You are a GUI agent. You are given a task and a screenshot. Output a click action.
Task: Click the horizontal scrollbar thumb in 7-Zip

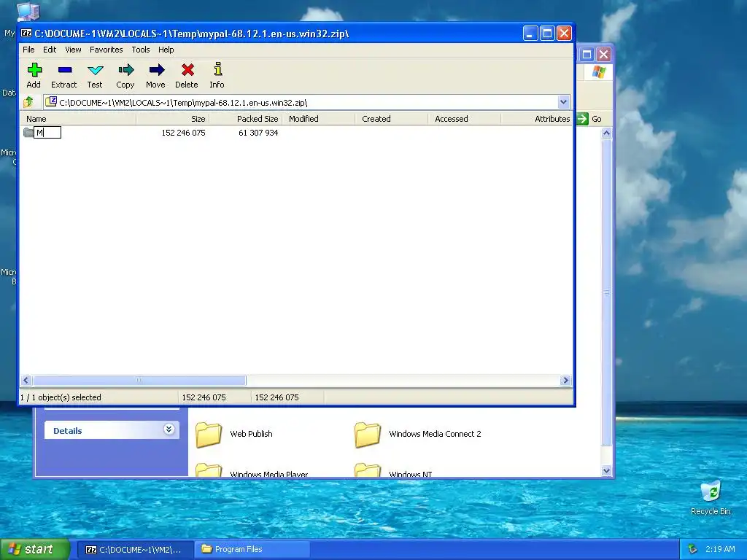click(139, 380)
